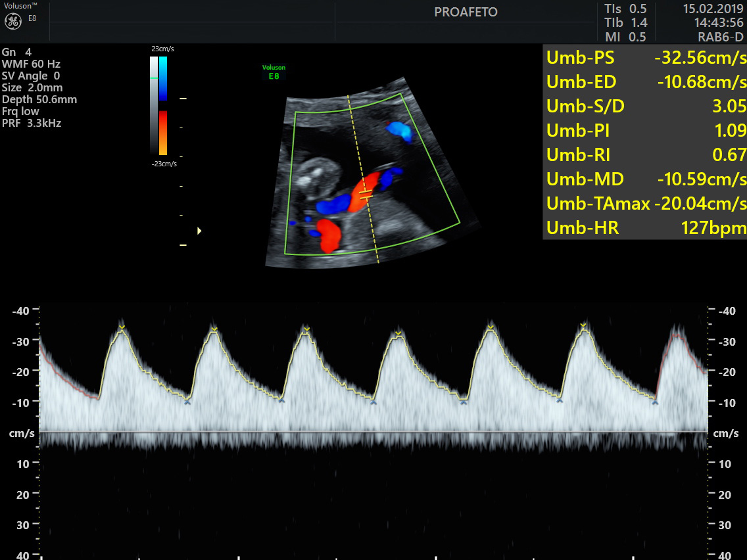Image resolution: width=747 pixels, height=560 pixels.
Task: Click the grayscale map bar
Action: click(x=153, y=106)
